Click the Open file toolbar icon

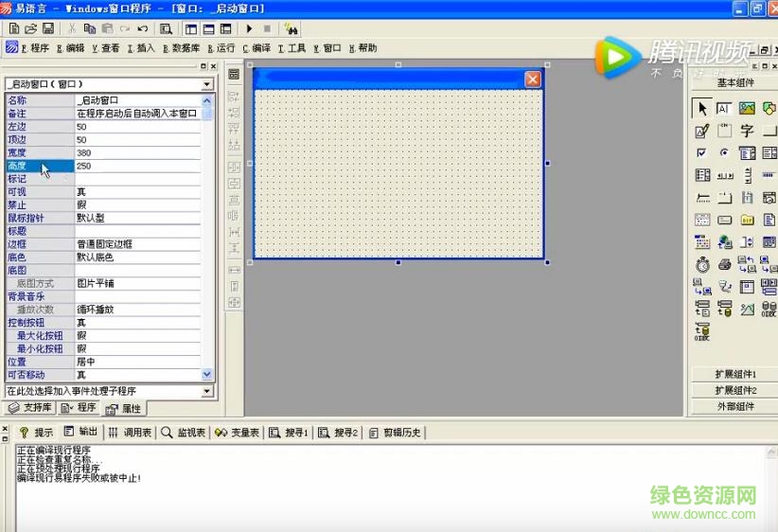[x=29, y=28]
